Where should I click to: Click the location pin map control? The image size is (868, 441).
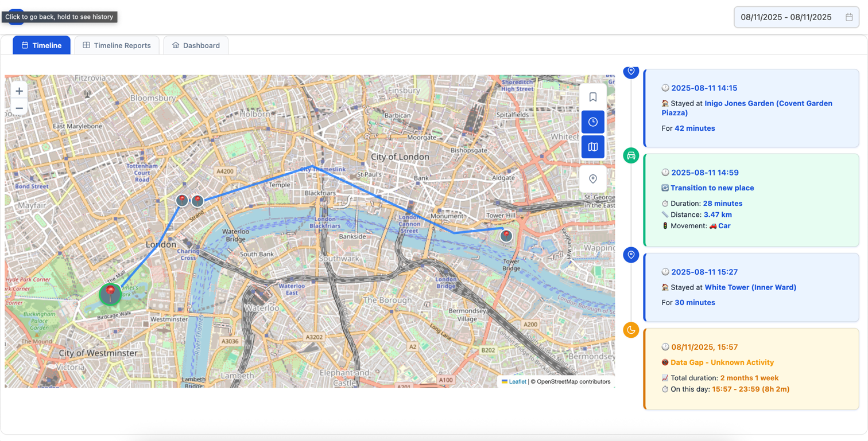click(593, 179)
